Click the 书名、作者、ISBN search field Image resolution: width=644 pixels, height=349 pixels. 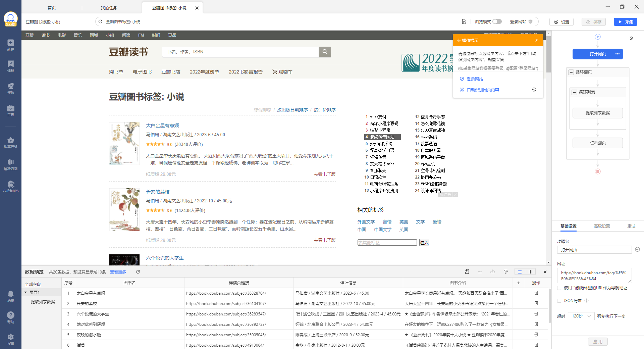[x=240, y=52]
